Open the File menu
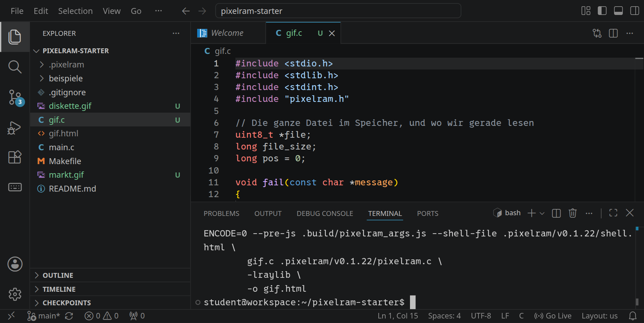 click(x=17, y=11)
